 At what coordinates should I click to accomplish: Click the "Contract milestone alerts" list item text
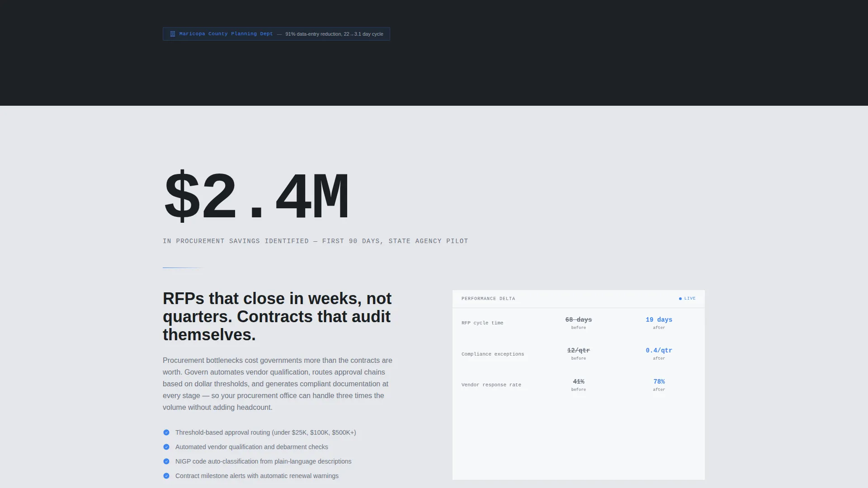click(257, 476)
